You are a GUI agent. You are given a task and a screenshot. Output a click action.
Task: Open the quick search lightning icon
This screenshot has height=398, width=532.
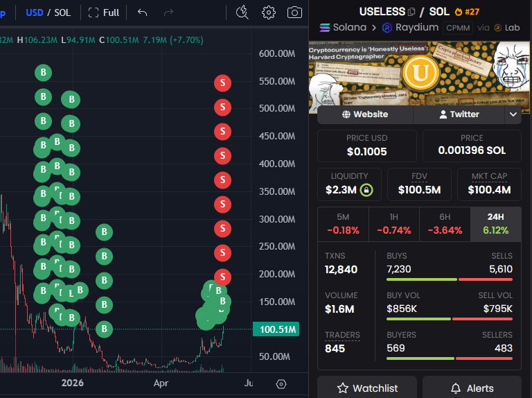click(x=242, y=12)
